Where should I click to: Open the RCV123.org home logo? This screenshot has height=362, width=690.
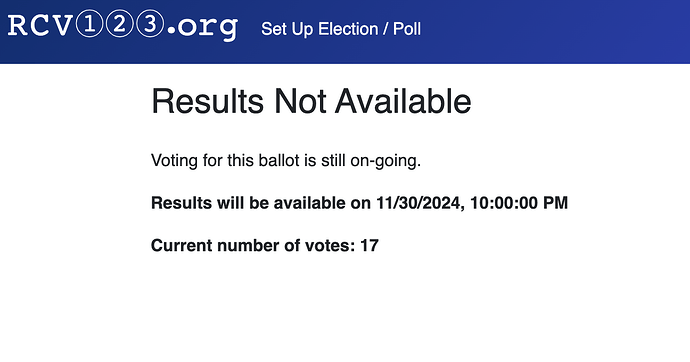point(123,26)
